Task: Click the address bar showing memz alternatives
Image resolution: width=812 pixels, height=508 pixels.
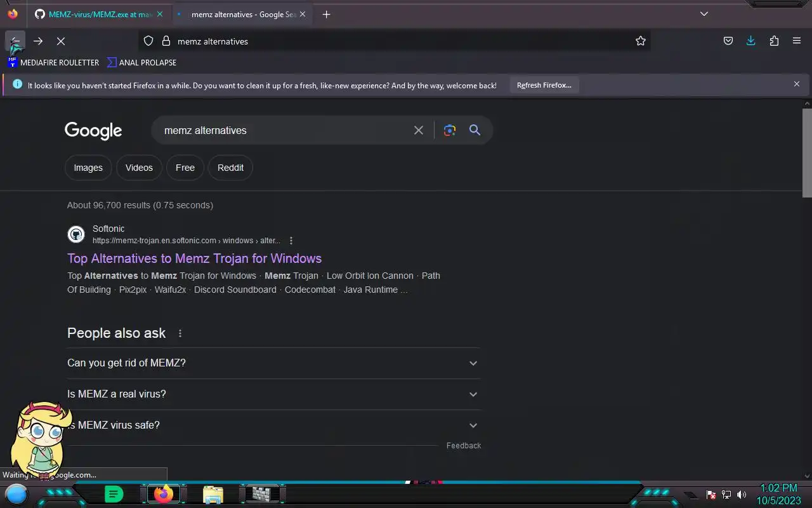Action: coord(393,41)
